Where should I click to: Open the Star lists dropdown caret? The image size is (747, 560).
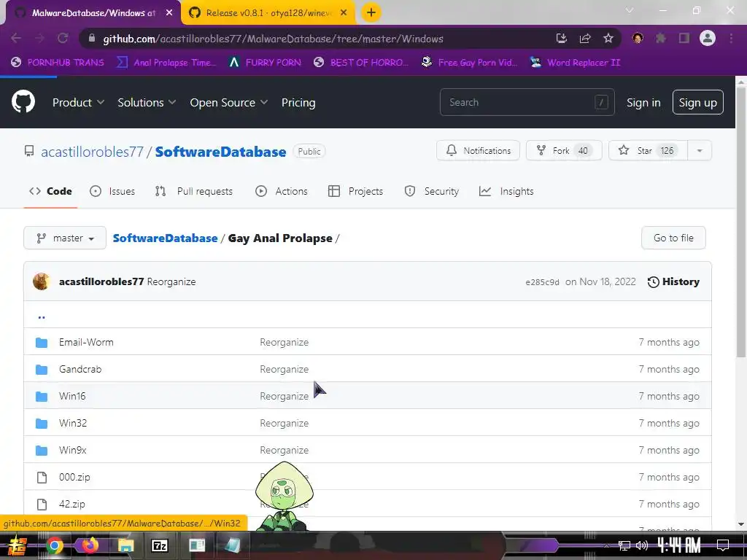700,151
